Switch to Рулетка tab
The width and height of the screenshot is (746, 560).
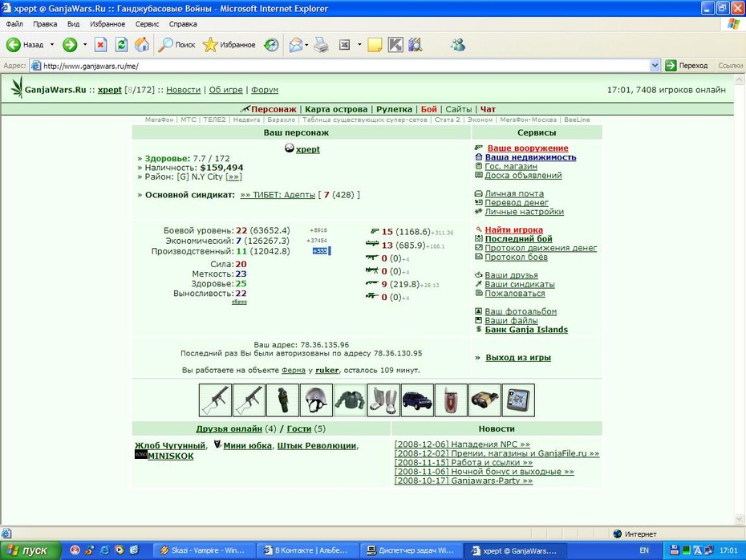point(394,109)
